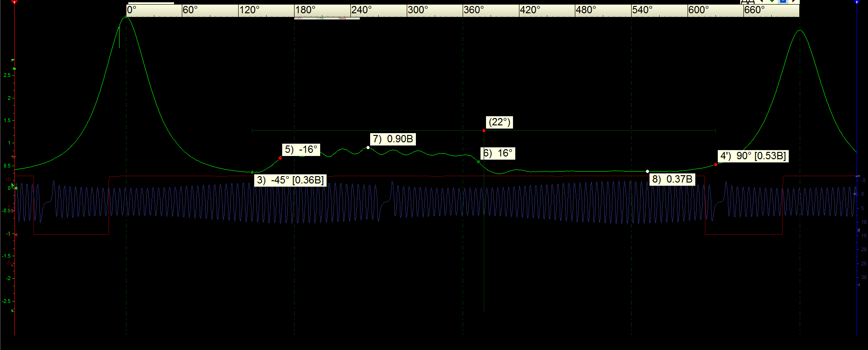This screenshot has height=350, width=868.
Task: Click the (22°) annotation label
Action: (499, 122)
